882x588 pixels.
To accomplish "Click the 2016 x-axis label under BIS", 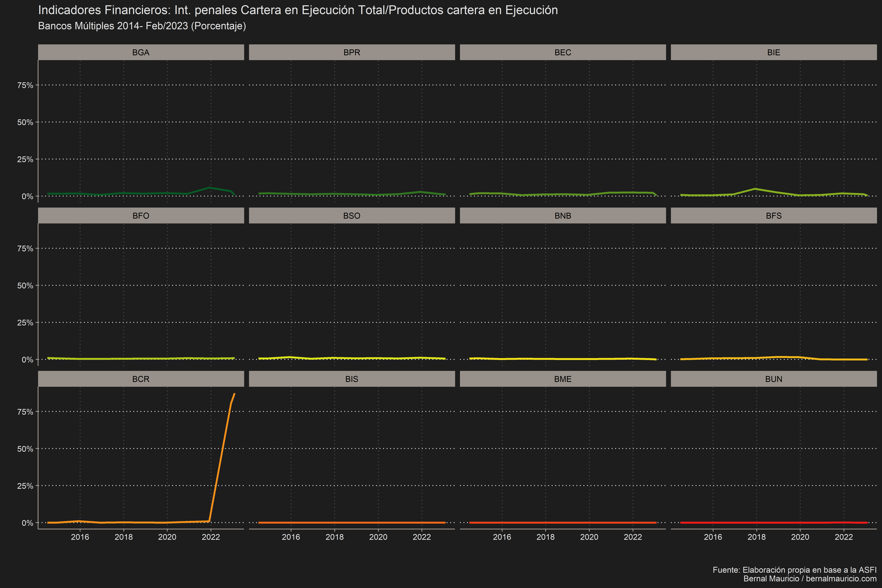I will tap(291, 537).
